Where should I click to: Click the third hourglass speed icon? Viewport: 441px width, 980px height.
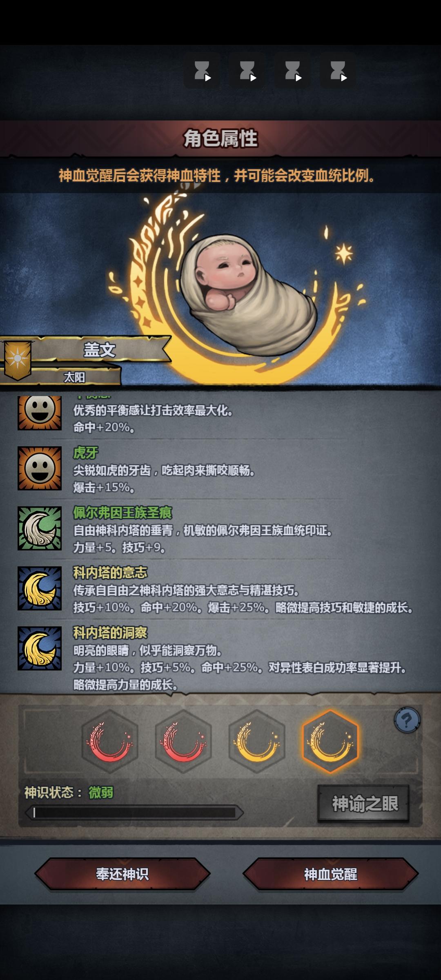point(293,71)
